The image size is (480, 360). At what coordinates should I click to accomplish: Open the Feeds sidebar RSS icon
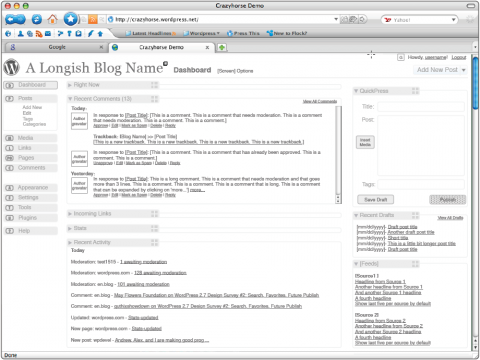(x=39, y=34)
